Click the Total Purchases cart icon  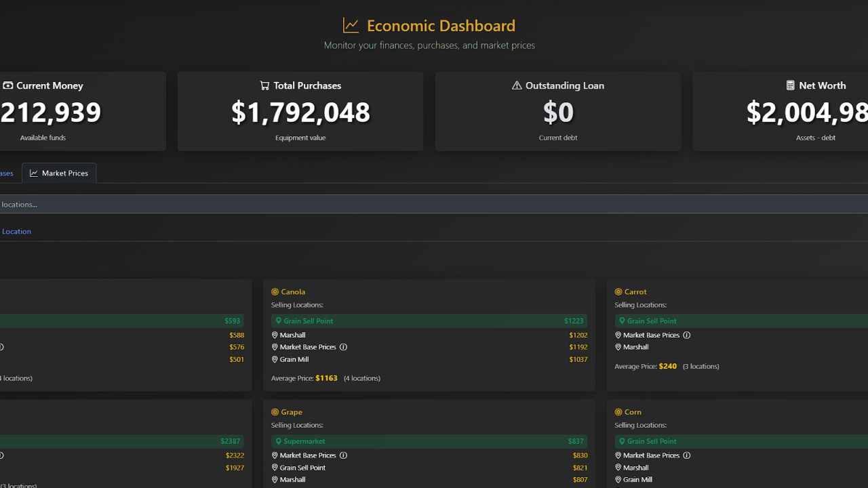264,85
